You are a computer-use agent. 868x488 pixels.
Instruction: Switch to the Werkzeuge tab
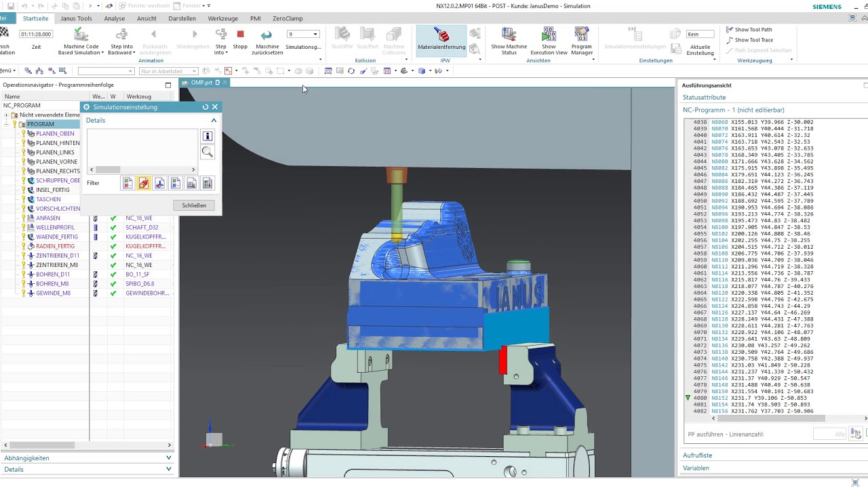223,18
